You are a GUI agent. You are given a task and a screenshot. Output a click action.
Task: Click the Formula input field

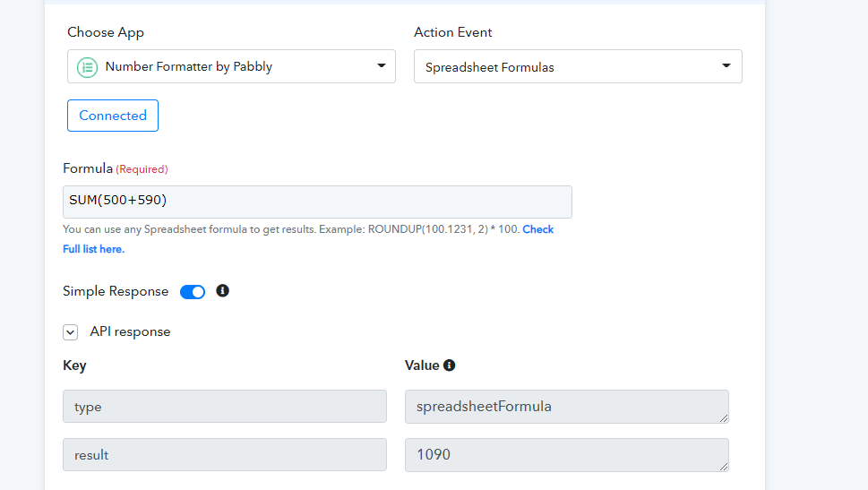click(317, 202)
